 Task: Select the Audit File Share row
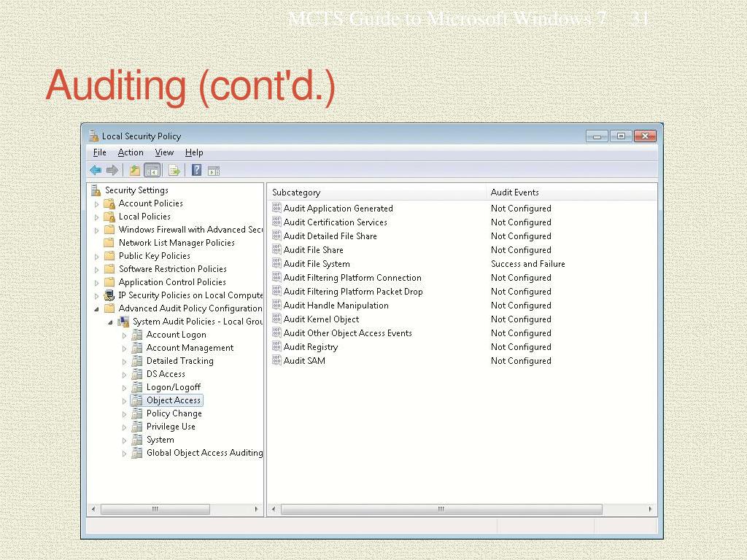click(x=313, y=250)
